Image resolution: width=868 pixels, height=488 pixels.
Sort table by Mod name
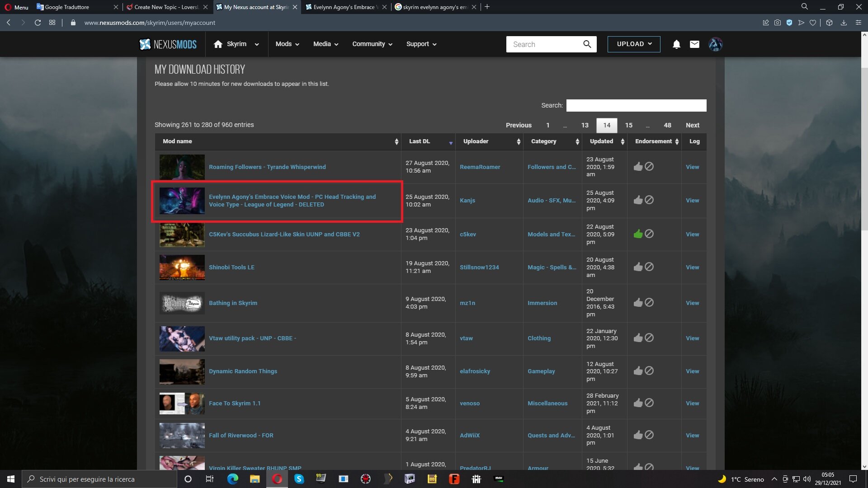[x=278, y=141]
